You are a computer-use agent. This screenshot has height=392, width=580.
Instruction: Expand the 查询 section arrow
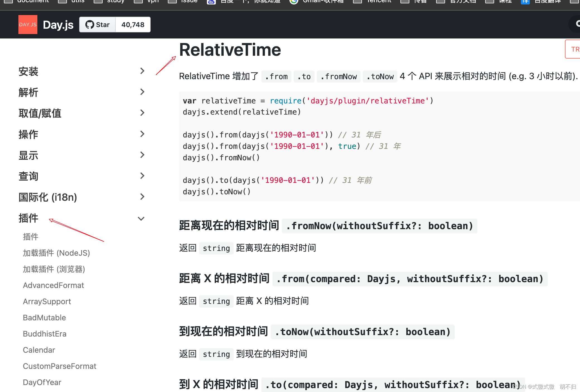tap(142, 176)
